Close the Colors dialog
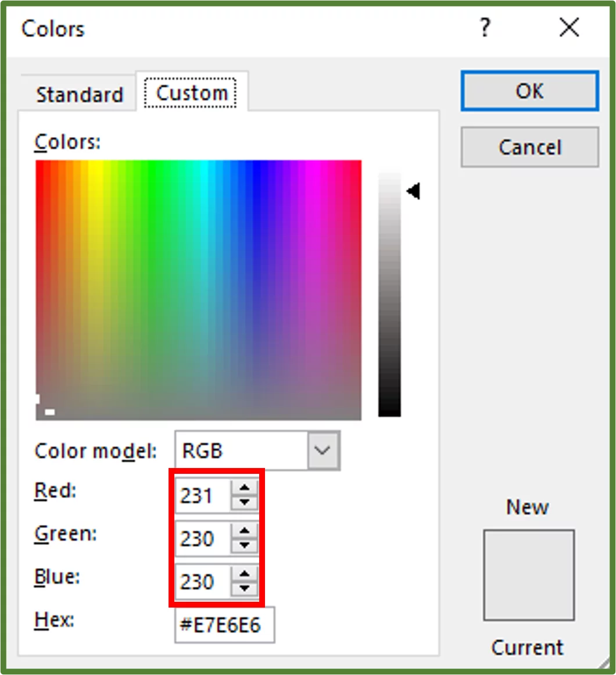 (x=569, y=28)
